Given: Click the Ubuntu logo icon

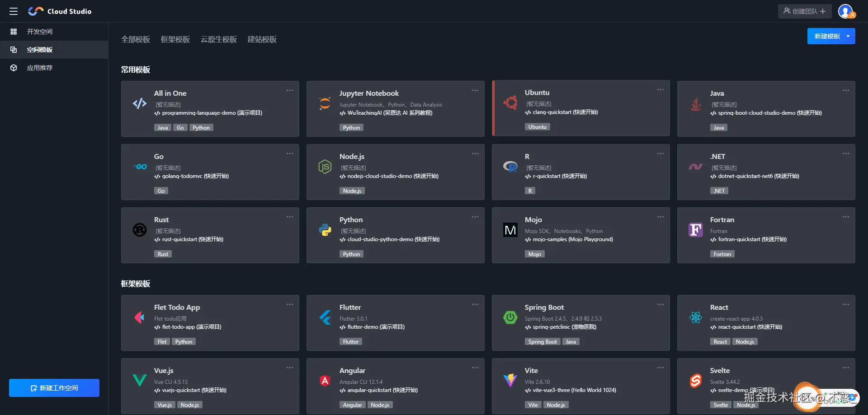Looking at the screenshot, I should [x=510, y=103].
